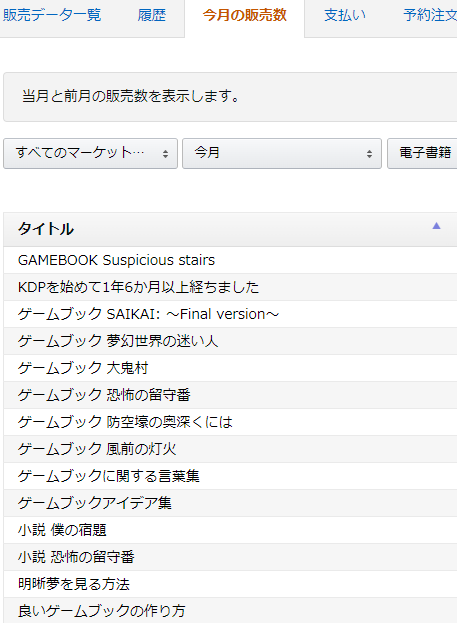
Task: Click the タイトル column header
Action: (x=230, y=229)
